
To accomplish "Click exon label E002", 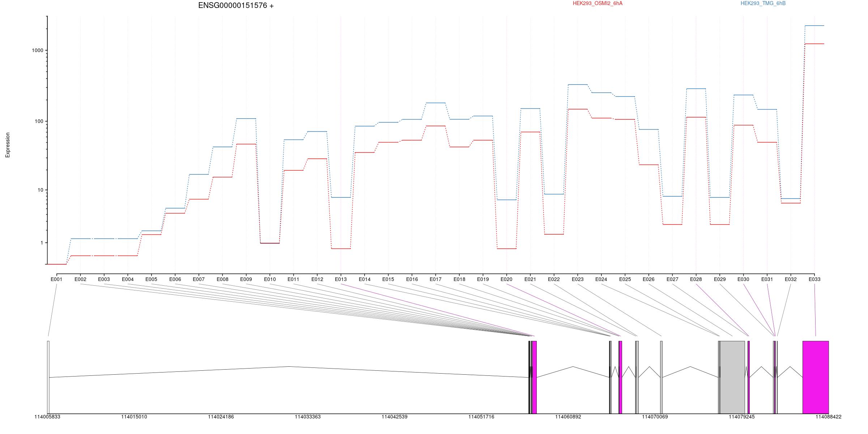I will point(80,279).
